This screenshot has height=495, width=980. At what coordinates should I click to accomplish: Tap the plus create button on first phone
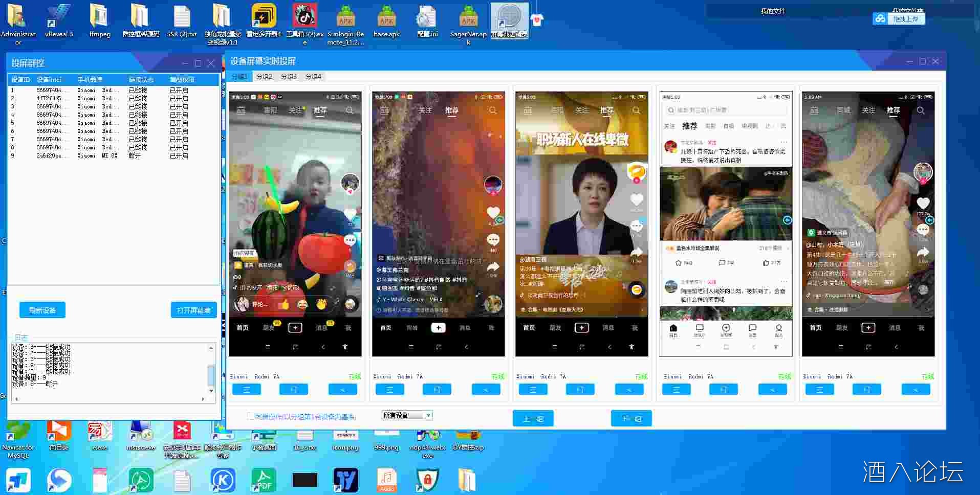click(295, 328)
